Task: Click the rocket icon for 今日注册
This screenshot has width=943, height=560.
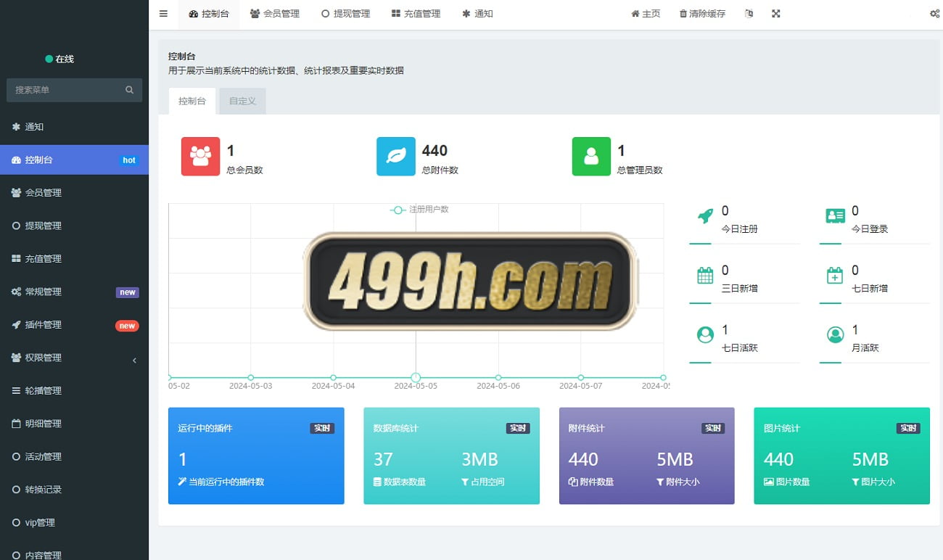Action: click(x=705, y=215)
